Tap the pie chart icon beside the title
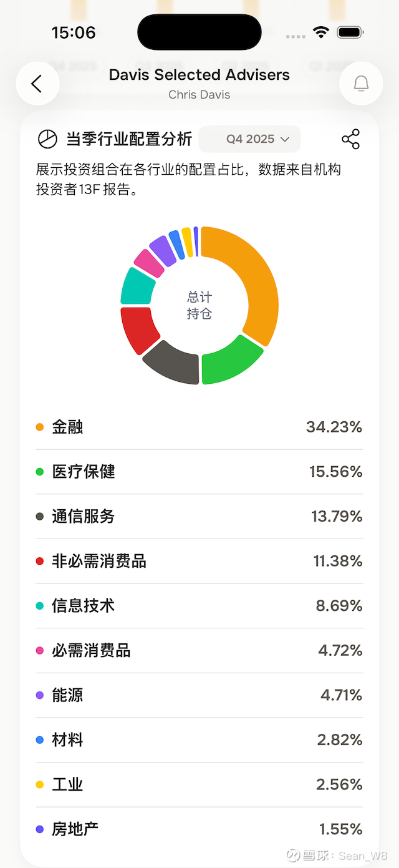Screen dimensions: 399x868 point(47,139)
